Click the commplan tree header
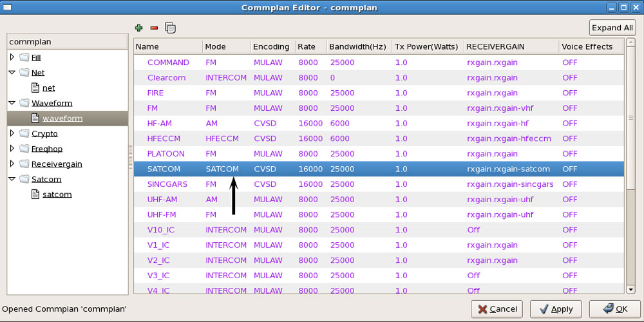This screenshot has height=322, width=644. [68, 42]
